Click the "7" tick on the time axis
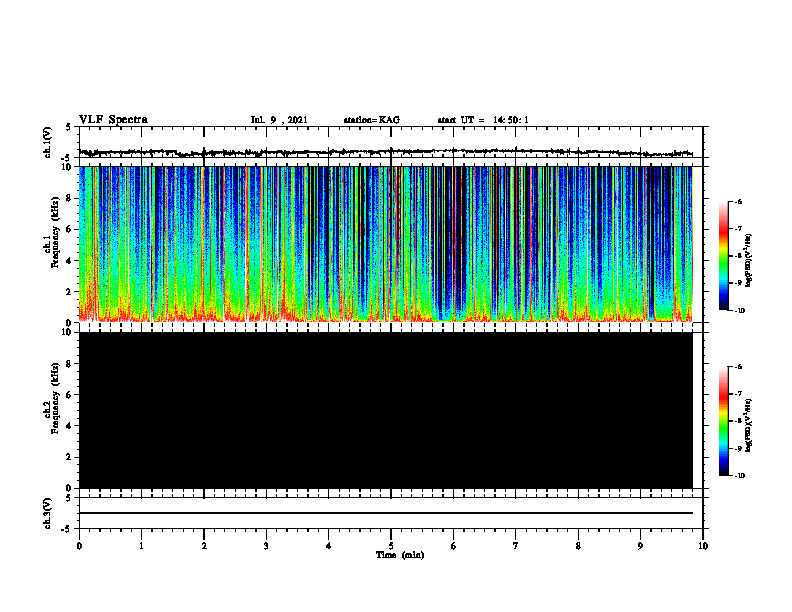792x612 pixels. (516, 546)
